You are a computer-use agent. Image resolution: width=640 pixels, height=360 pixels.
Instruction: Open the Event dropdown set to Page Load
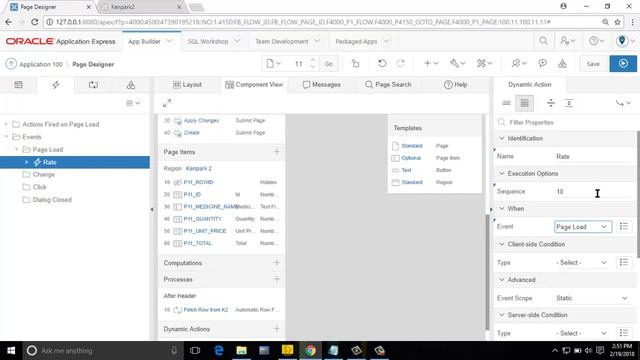(583, 227)
